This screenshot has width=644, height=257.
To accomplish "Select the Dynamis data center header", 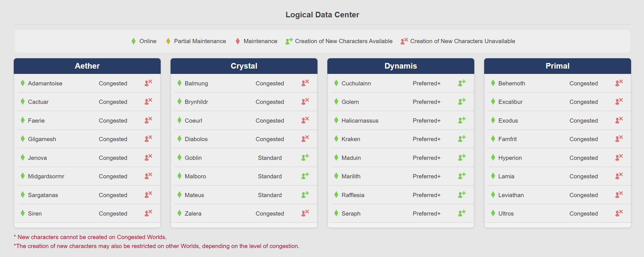I will 401,66.
